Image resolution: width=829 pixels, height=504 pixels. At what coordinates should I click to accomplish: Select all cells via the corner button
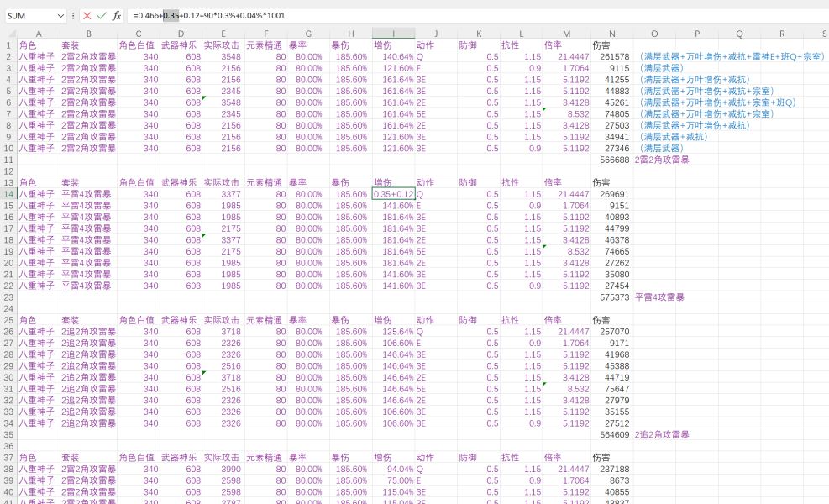(x=8, y=34)
